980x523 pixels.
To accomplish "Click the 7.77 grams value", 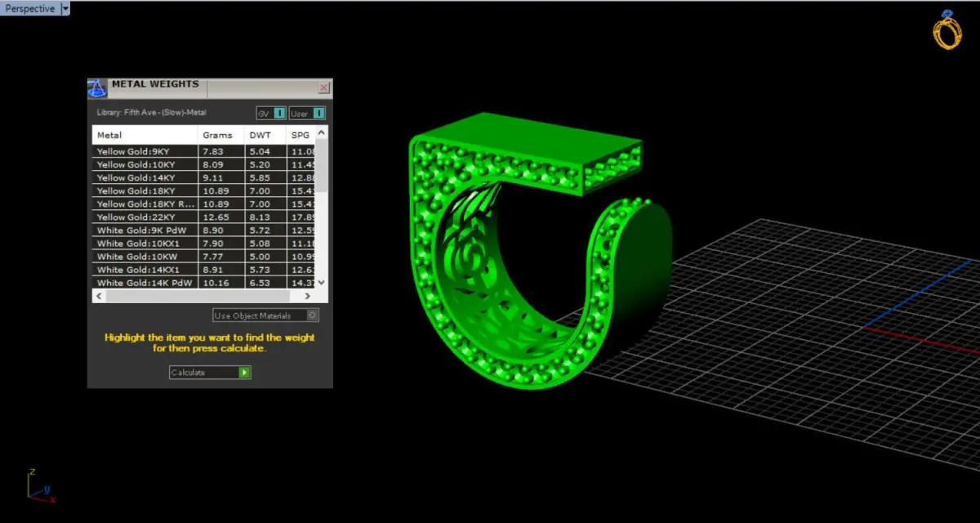I will click(212, 257).
